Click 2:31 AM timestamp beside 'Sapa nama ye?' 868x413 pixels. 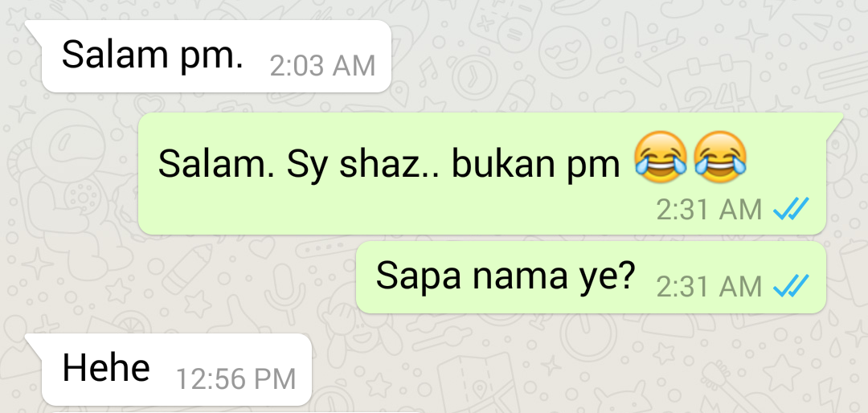tap(710, 287)
